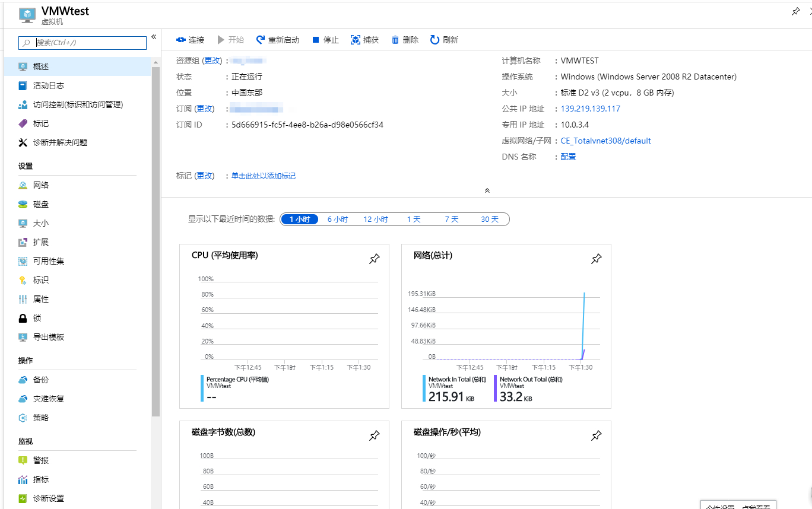This screenshot has width=812, height=509.
Task: Click in the 搜索(Ctrl+/) search box
Action: (83, 43)
